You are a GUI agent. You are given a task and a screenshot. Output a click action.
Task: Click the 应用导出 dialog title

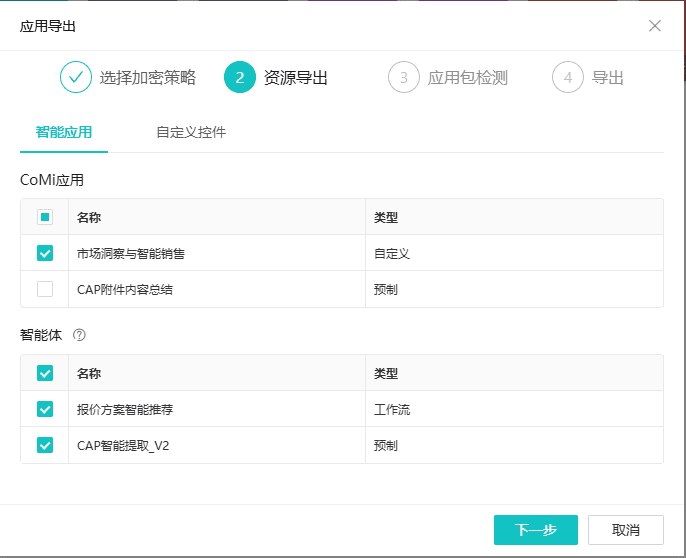[x=47, y=26]
